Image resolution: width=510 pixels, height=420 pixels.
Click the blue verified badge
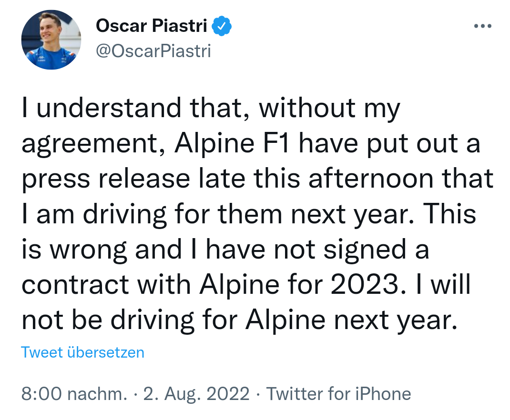[x=222, y=26]
